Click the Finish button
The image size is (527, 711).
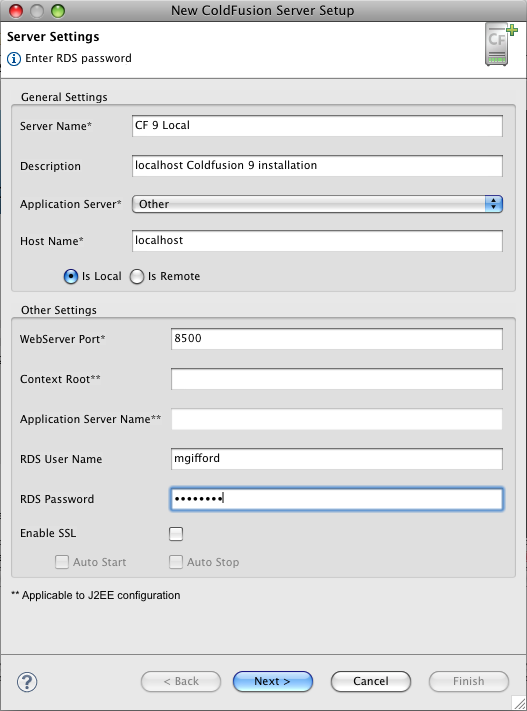click(468, 681)
